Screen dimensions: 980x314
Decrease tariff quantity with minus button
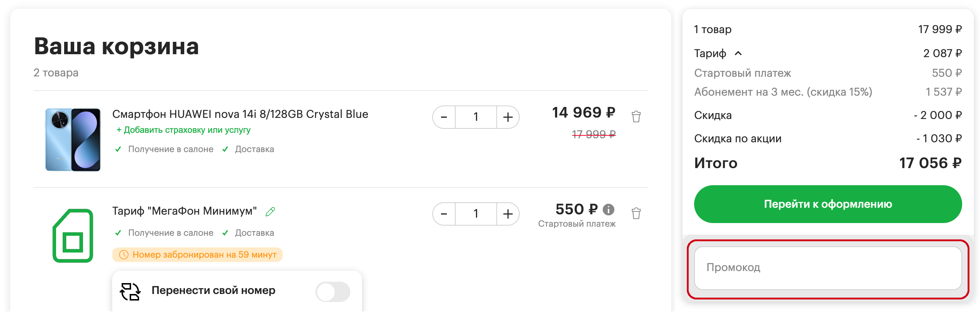[444, 214]
